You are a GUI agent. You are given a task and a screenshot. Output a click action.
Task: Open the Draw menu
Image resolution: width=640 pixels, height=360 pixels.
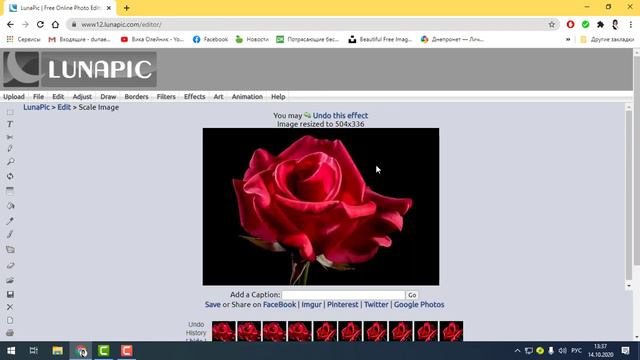point(108,97)
